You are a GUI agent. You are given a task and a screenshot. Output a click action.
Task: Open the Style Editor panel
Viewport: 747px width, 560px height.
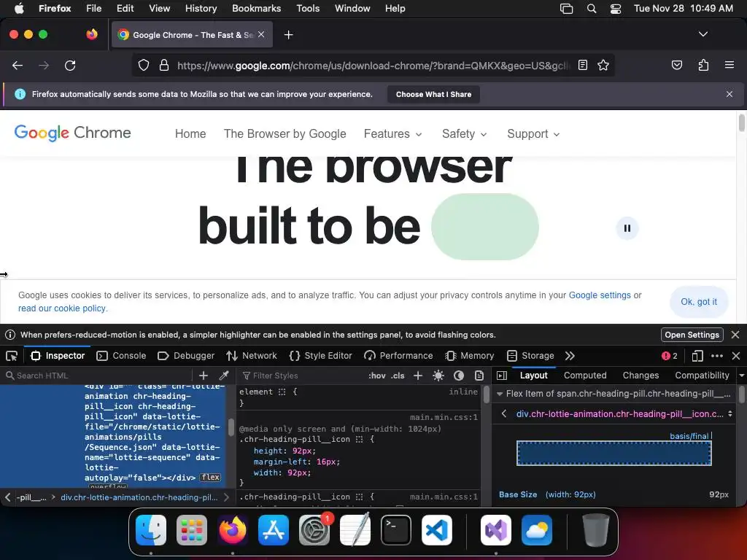[321, 356]
